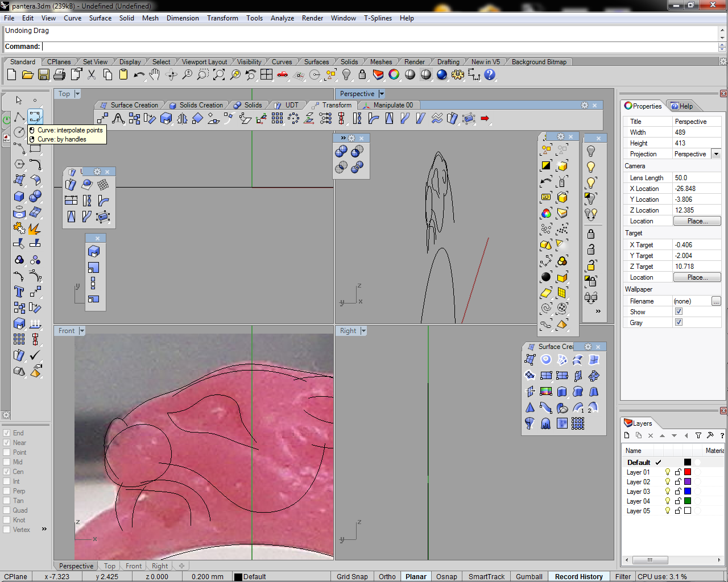Open the Front viewport title dropdown
Viewport: 728px width, 582px height.
click(82, 331)
